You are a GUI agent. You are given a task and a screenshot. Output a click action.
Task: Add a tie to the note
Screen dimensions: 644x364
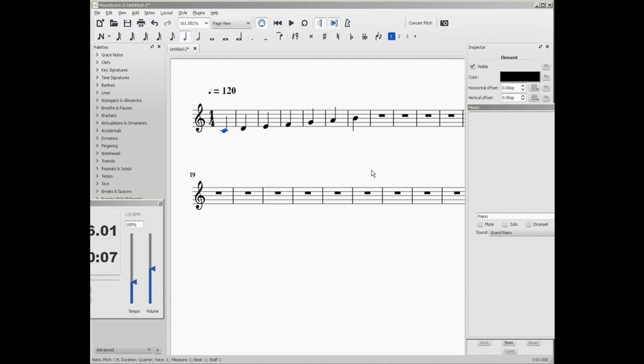[280, 36]
